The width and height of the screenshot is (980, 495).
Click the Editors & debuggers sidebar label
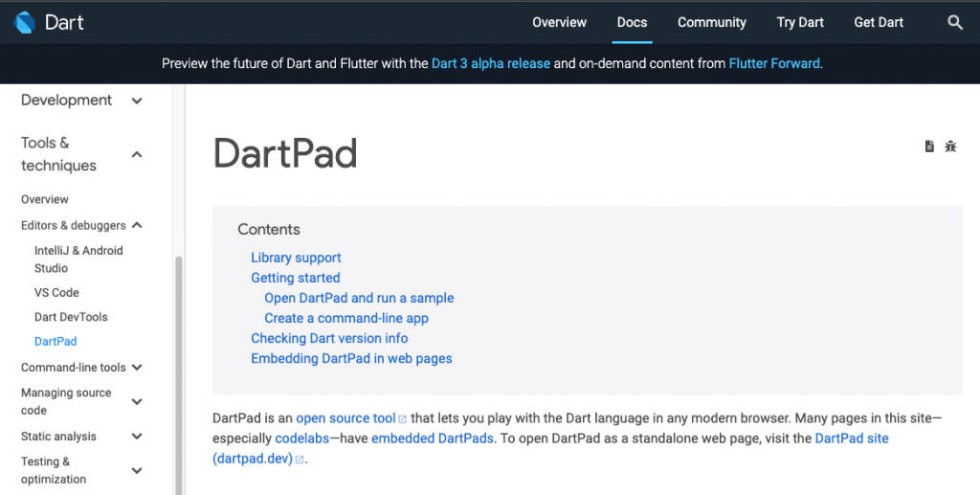point(73,225)
